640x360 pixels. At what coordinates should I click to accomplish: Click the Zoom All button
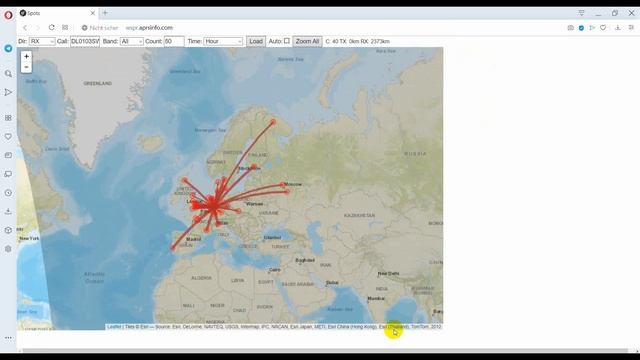(307, 41)
